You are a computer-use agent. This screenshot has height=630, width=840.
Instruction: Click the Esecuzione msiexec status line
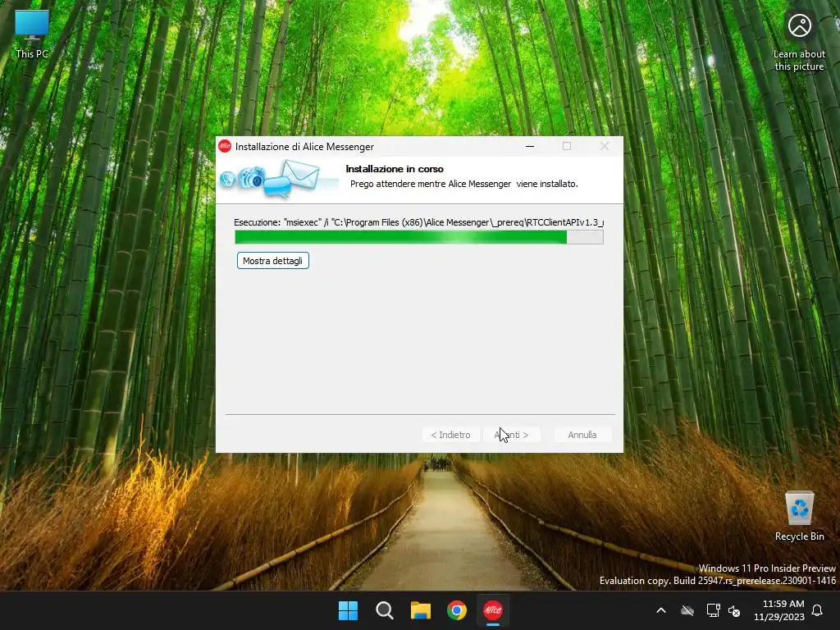point(419,222)
